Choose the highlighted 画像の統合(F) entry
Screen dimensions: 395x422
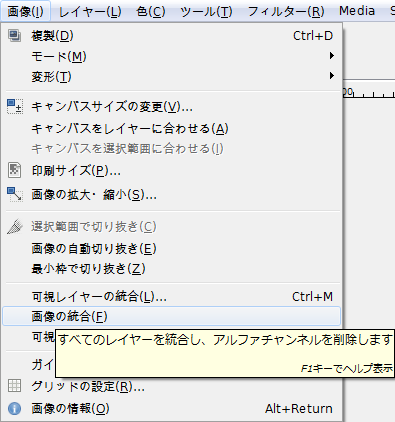tap(171, 316)
